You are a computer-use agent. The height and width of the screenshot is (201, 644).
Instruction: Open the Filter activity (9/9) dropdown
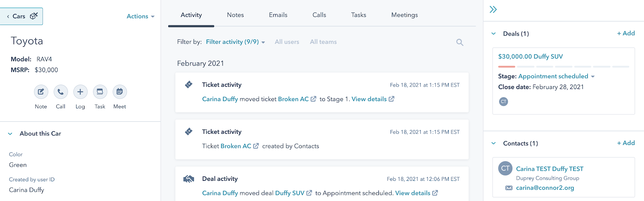(x=235, y=42)
